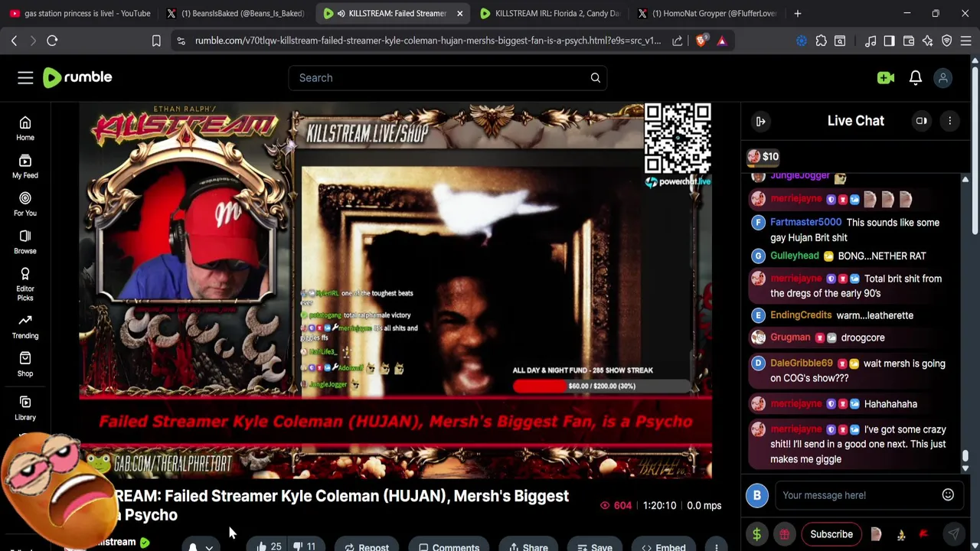Click username DaleGribble69 in chat
This screenshot has height=551, width=980.
(x=801, y=363)
